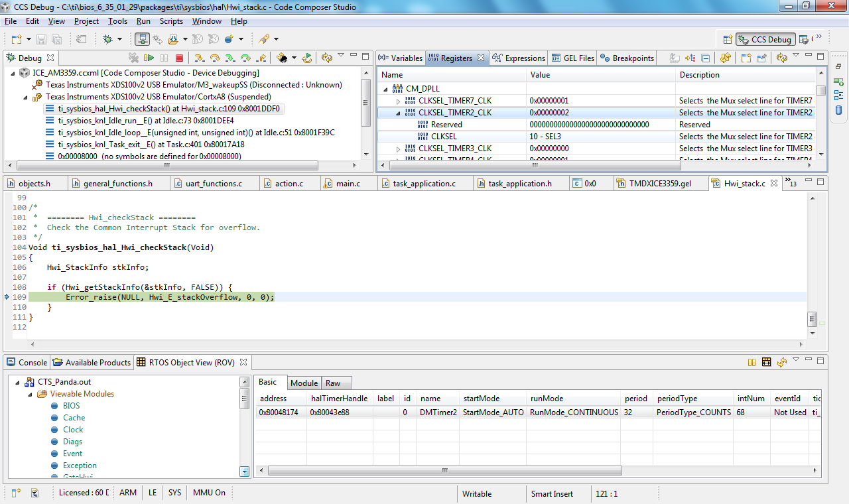Click the Step Over debug icon
849x504 pixels.
coord(214,58)
